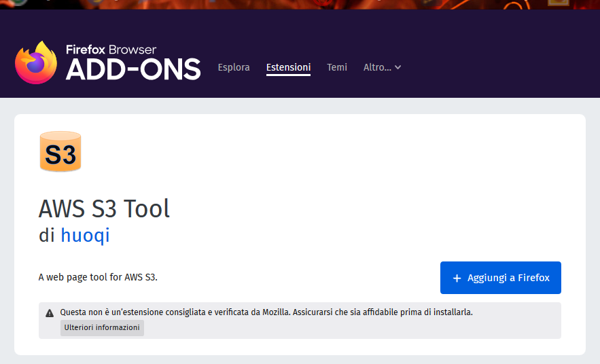The height and width of the screenshot is (364, 600).
Task: Select the Estensioni tab
Action: pos(288,67)
